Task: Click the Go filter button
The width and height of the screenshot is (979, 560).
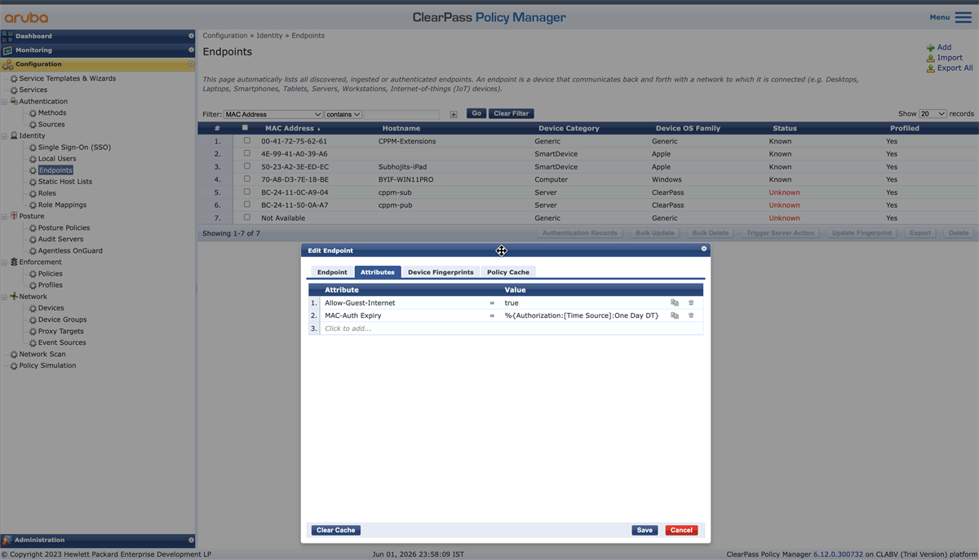Action: (476, 113)
